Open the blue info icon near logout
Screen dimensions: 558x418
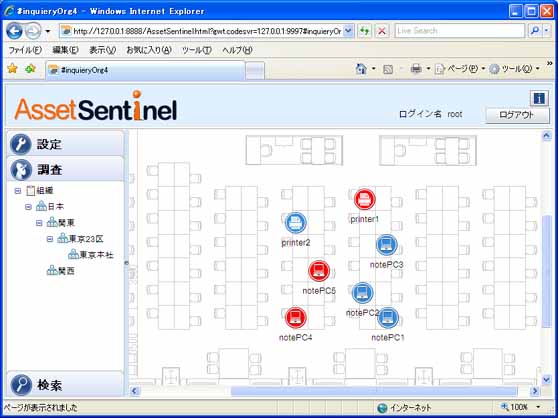click(x=539, y=99)
